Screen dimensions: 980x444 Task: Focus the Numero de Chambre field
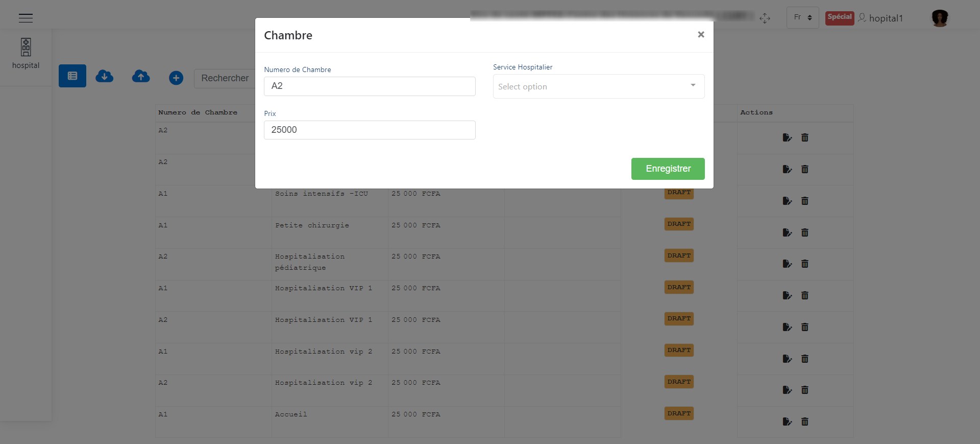370,86
